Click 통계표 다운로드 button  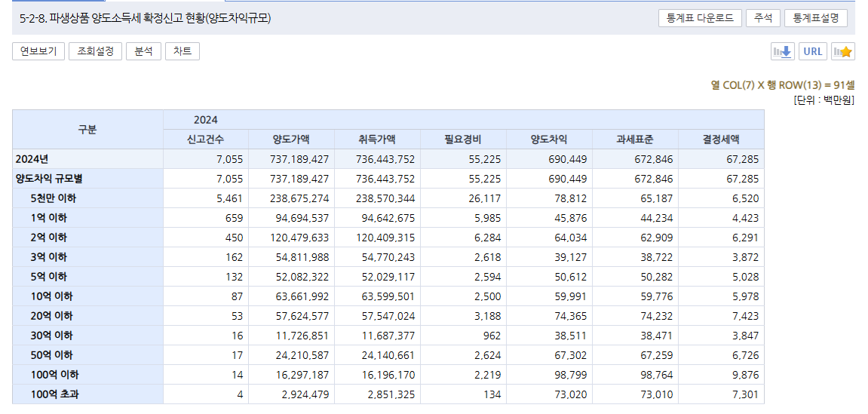701,17
